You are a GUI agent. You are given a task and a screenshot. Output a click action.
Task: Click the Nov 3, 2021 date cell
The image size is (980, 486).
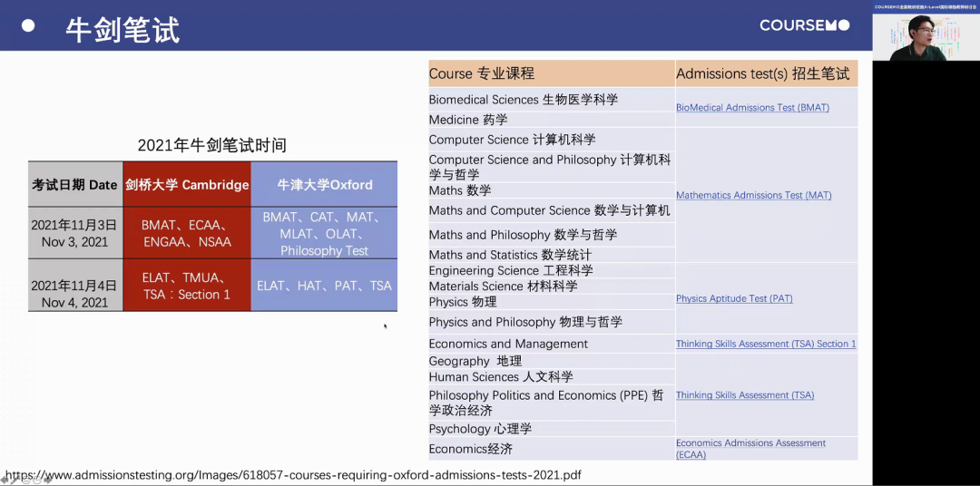pos(75,233)
